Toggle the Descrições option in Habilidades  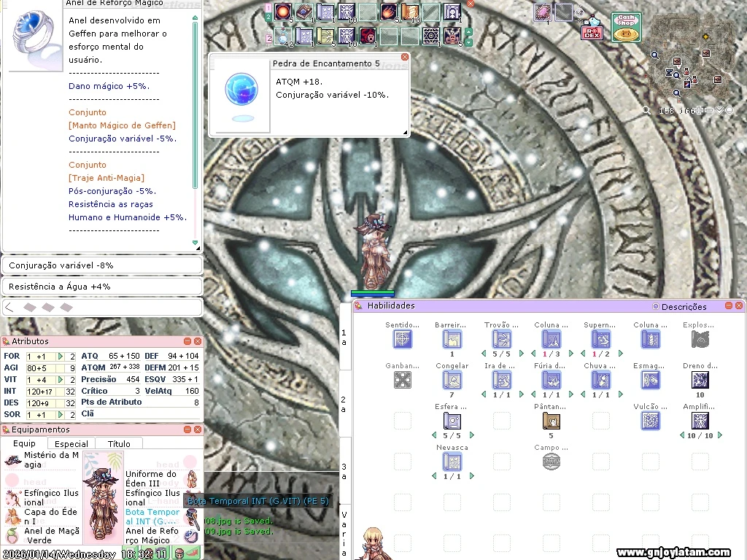(x=655, y=307)
